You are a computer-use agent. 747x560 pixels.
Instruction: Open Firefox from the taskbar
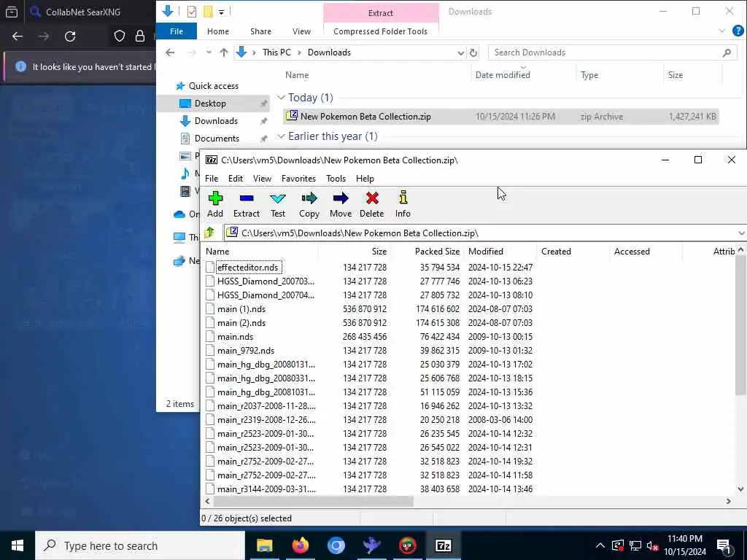(x=300, y=545)
